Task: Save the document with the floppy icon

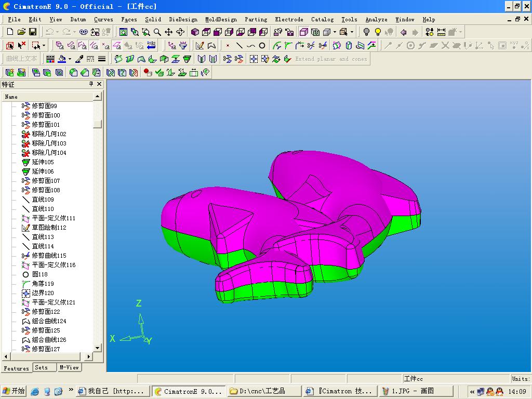Action: [x=33, y=32]
